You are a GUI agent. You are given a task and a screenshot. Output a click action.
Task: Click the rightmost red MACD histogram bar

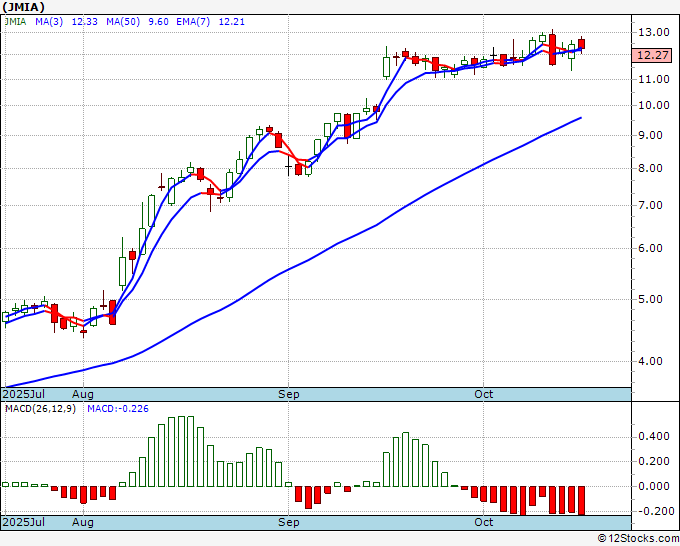click(x=581, y=500)
